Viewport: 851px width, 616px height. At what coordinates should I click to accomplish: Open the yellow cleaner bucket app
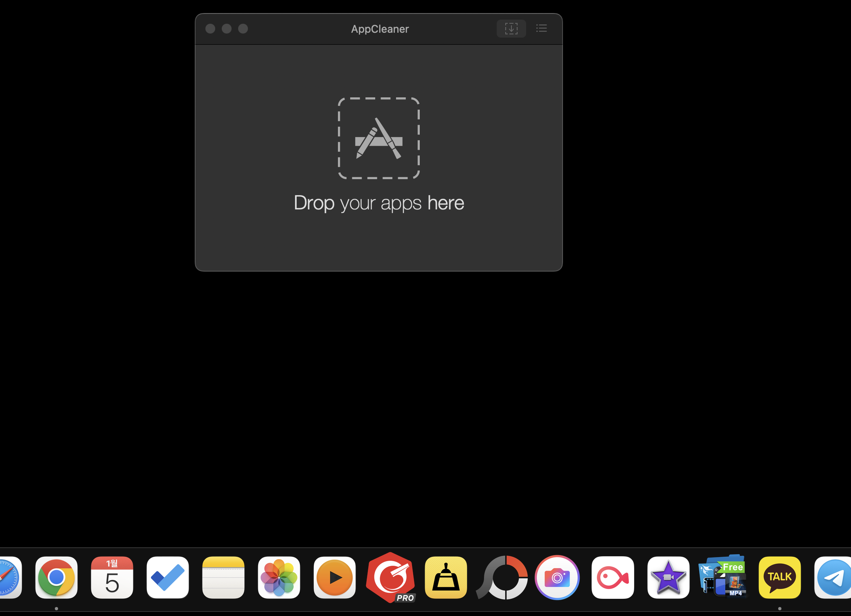click(446, 578)
